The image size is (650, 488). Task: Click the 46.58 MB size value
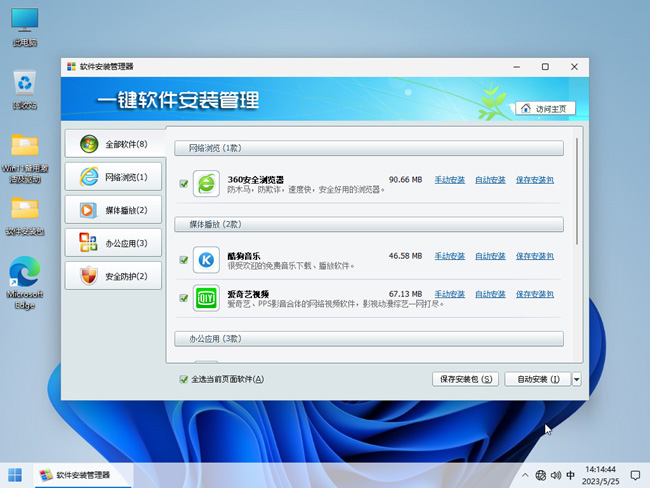tap(405, 256)
